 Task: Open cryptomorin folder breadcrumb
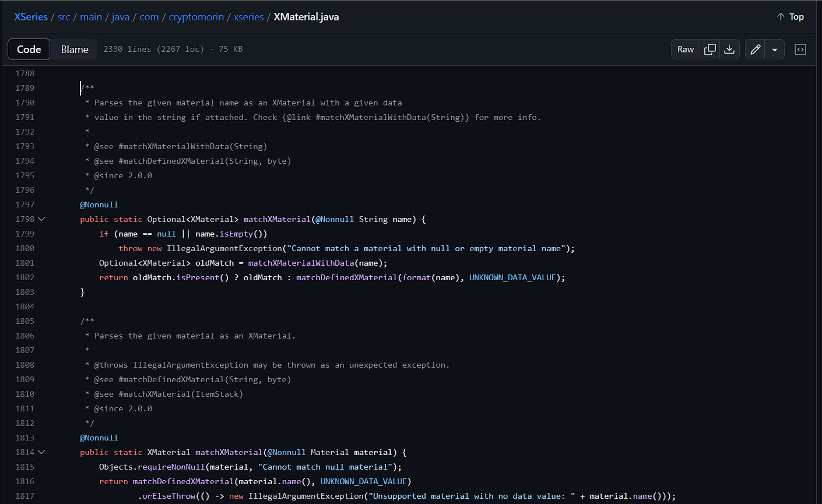click(x=196, y=17)
